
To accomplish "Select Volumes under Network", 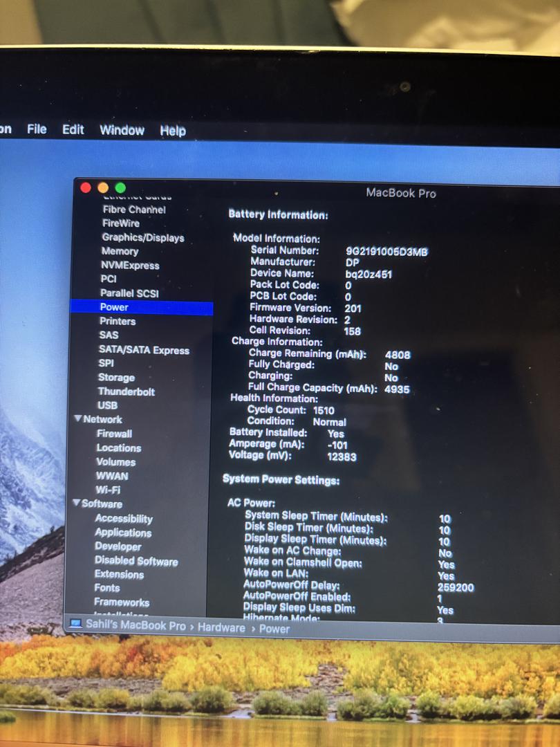I will (x=115, y=461).
